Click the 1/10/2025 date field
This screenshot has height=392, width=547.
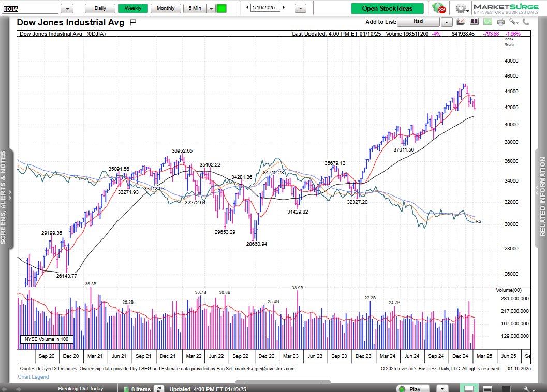[x=265, y=7]
